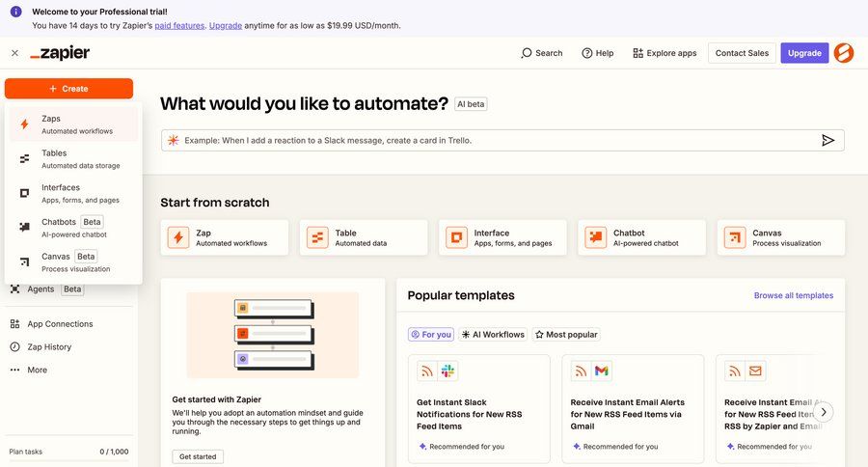Viewport: 868px width, 467px height.
Task: Click the Get started illustration thumbnail
Action: click(x=273, y=335)
